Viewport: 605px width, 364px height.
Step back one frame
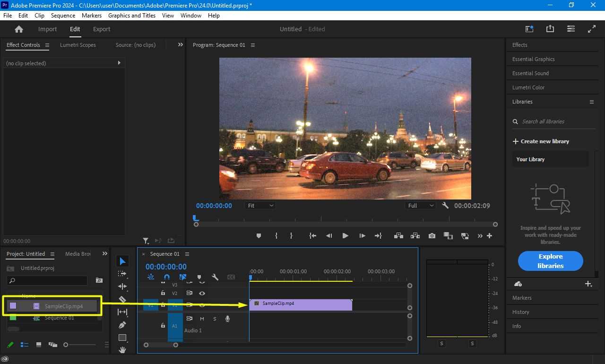[x=329, y=235]
